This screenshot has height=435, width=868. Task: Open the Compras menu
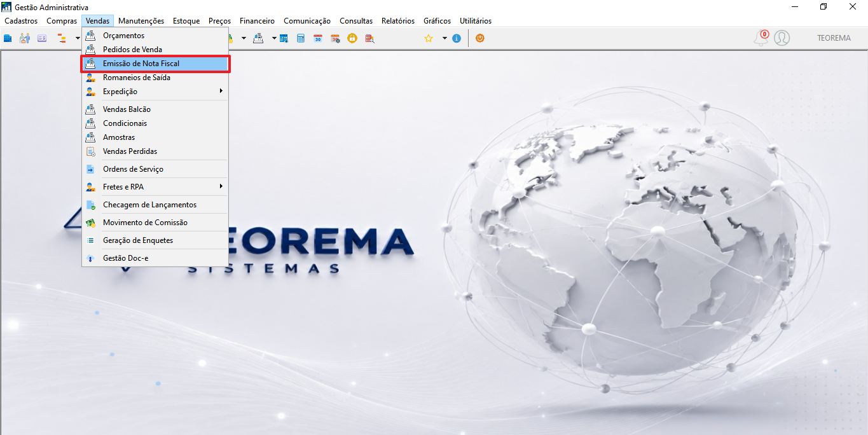point(62,21)
